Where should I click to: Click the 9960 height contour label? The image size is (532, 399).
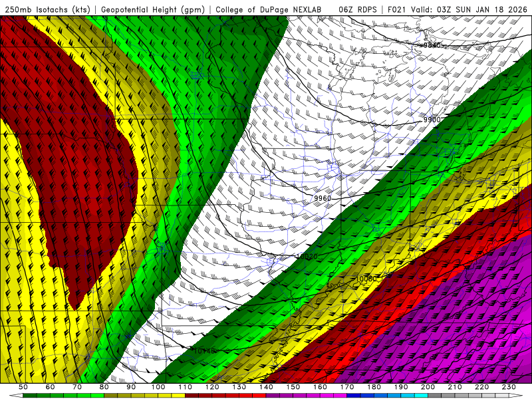323,198
